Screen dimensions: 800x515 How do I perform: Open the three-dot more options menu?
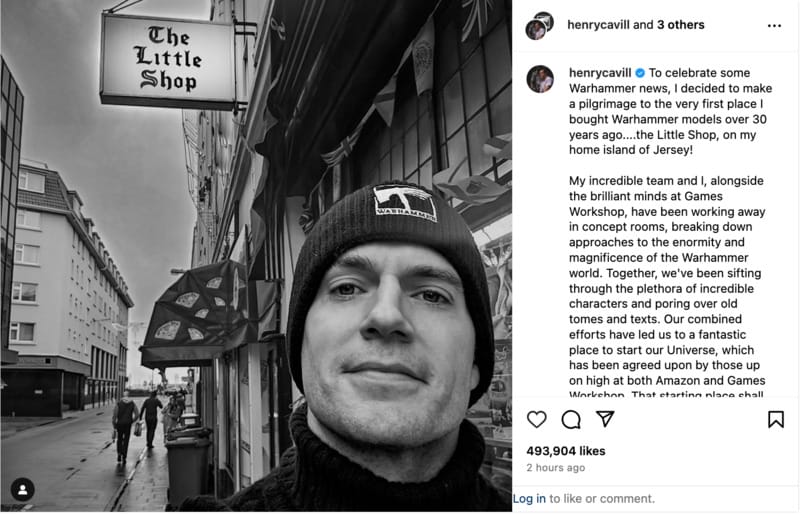tap(774, 26)
